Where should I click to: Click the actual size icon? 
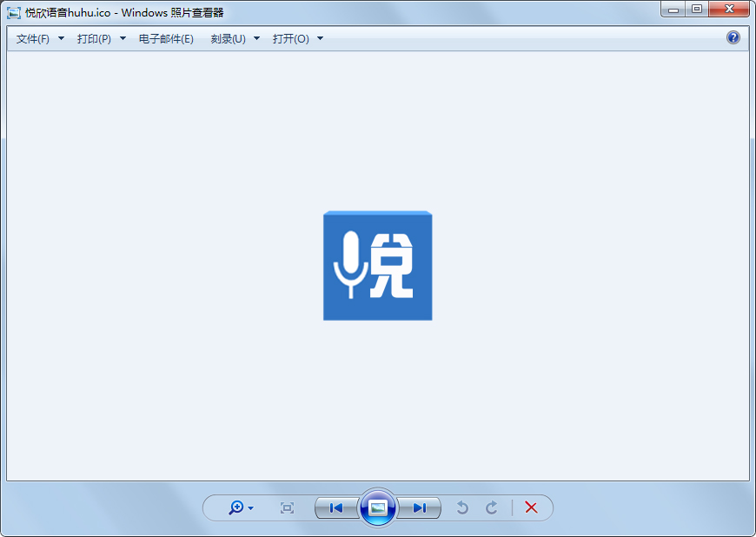pyautogui.click(x=288, y=507)
